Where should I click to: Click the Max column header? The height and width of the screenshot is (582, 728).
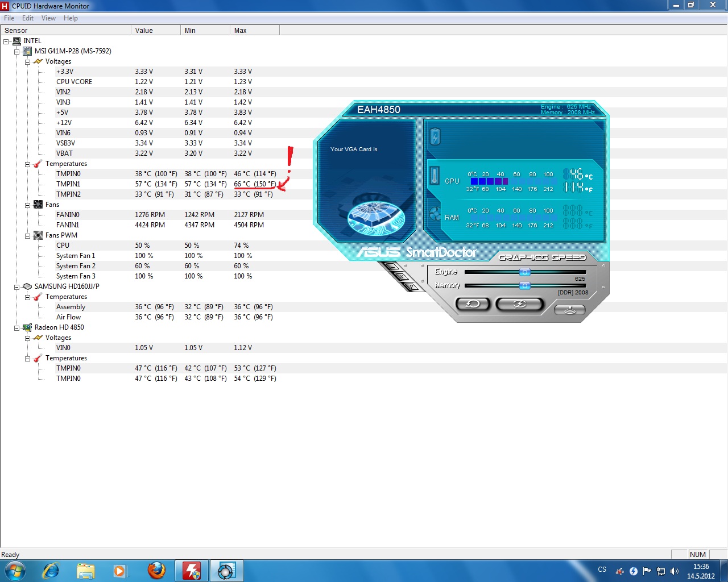(254, 31)
